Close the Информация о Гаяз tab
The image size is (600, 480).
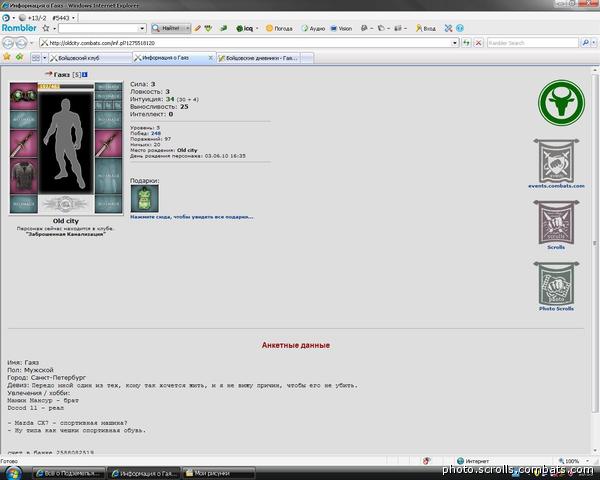tap(210, 57)
